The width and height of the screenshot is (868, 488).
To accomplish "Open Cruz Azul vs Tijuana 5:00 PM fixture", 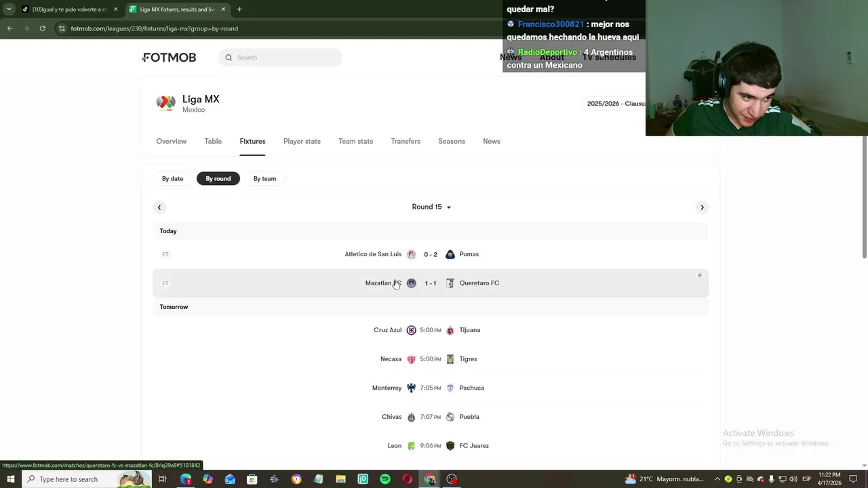I will click(431, 330).
